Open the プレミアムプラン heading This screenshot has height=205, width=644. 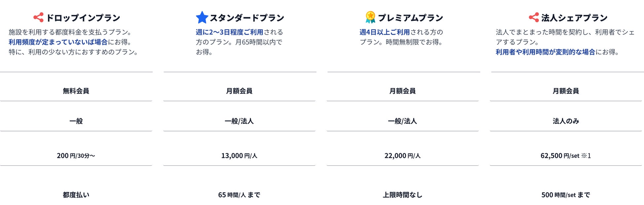(x=411, y=18)
